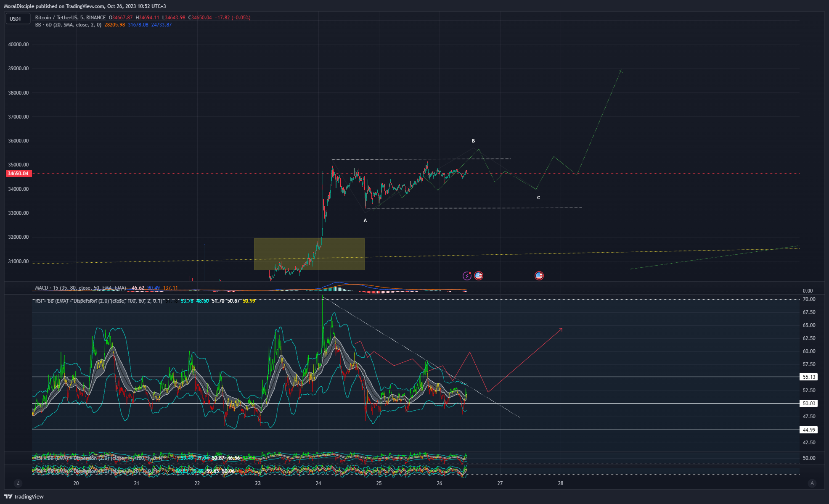The image size is (829, 504).
Task: Click the MACD 0.00 scale label
Action: pos(808,291)
